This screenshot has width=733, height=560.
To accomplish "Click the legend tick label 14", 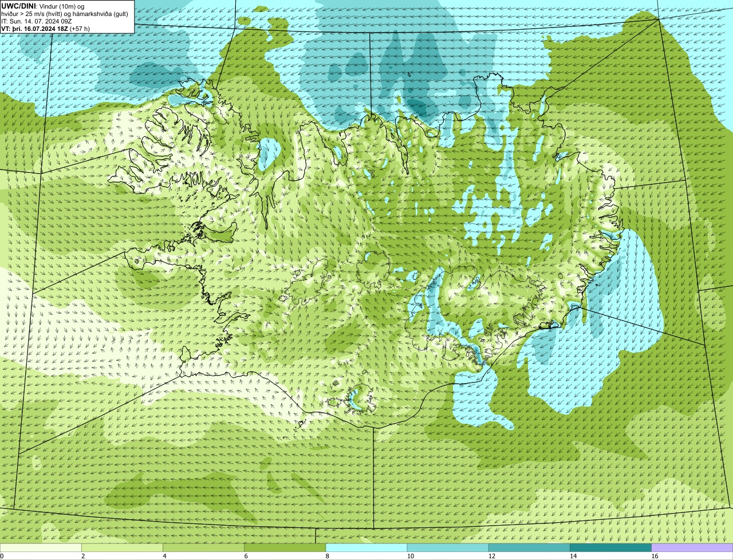I will click(573, 556).
